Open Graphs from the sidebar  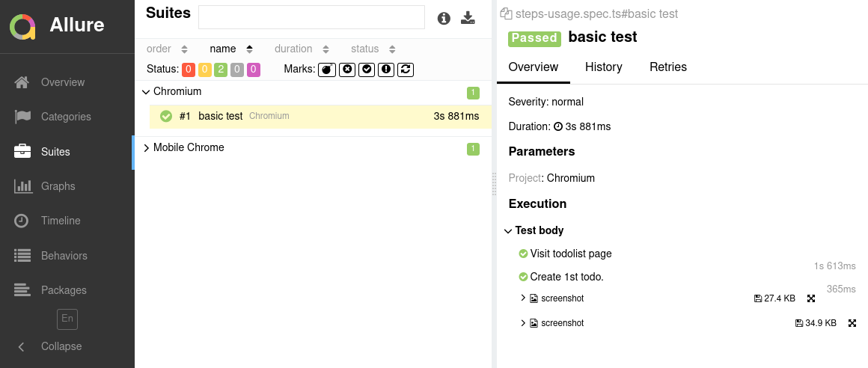point(58,186)
